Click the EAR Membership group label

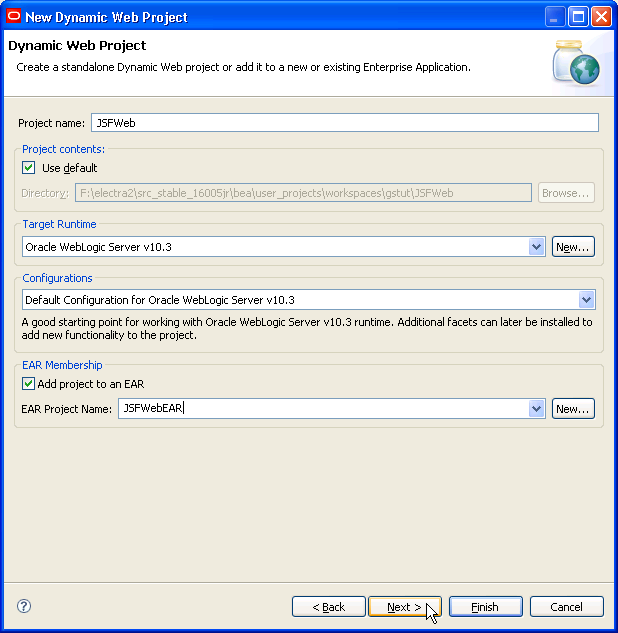pos(62,365)
